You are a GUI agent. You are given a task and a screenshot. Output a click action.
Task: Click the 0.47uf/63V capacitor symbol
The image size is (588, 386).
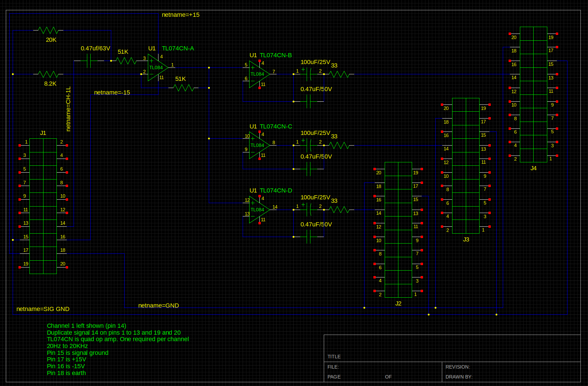(89, 61)
